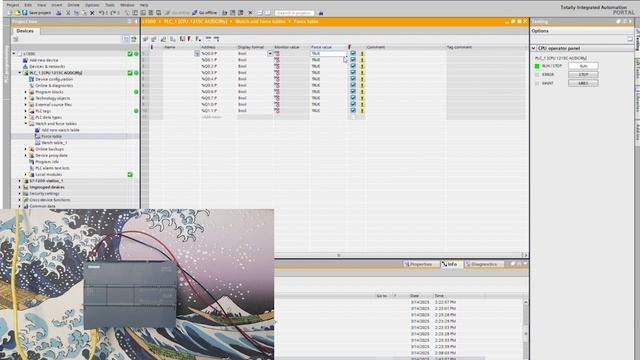Click the Watch table_1 icon
Viewport: 640px width, 360px height.
[x=38, y=143]
